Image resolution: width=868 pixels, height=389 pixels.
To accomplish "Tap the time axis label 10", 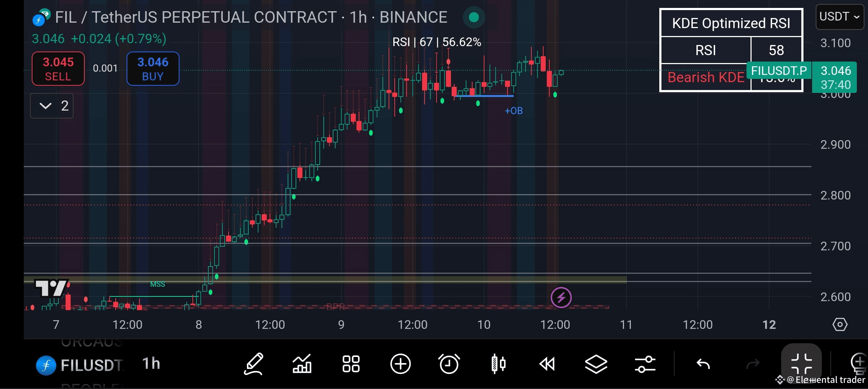I will (x=484, y=325).
